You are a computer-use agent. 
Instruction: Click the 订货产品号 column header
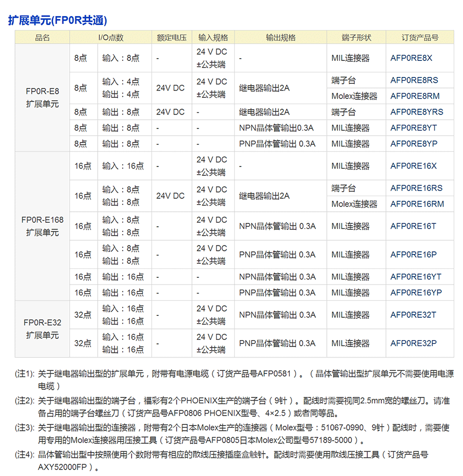[420, 37]
